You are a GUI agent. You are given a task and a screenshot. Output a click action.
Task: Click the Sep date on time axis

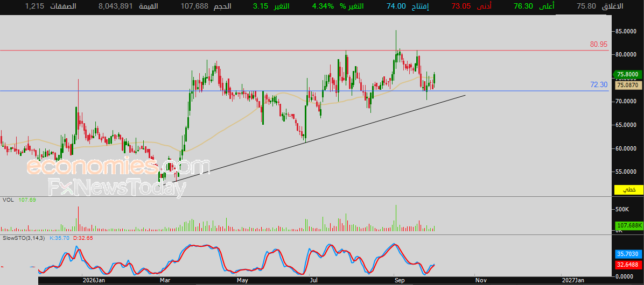(x=400, y=281)
